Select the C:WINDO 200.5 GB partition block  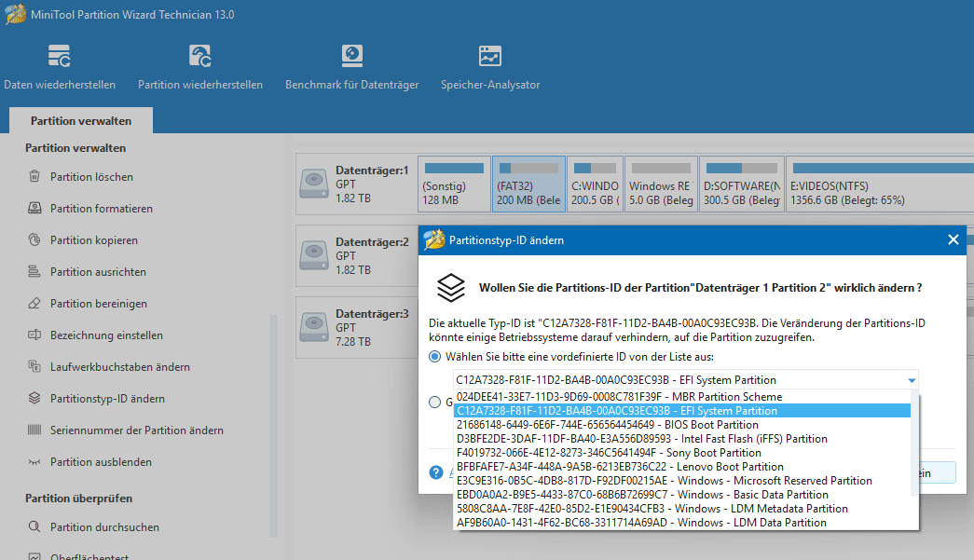(x=595, y=184)
